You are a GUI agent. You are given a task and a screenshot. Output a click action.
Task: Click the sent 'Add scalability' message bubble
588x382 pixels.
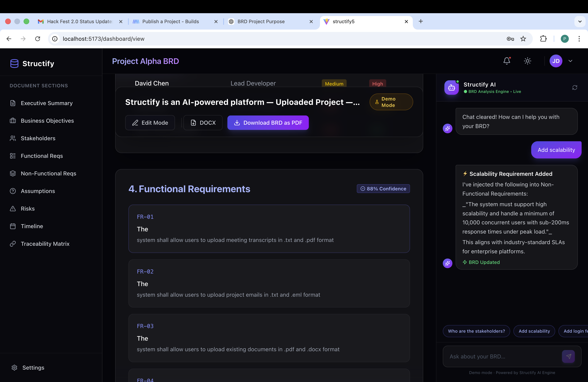click(556, 150)
